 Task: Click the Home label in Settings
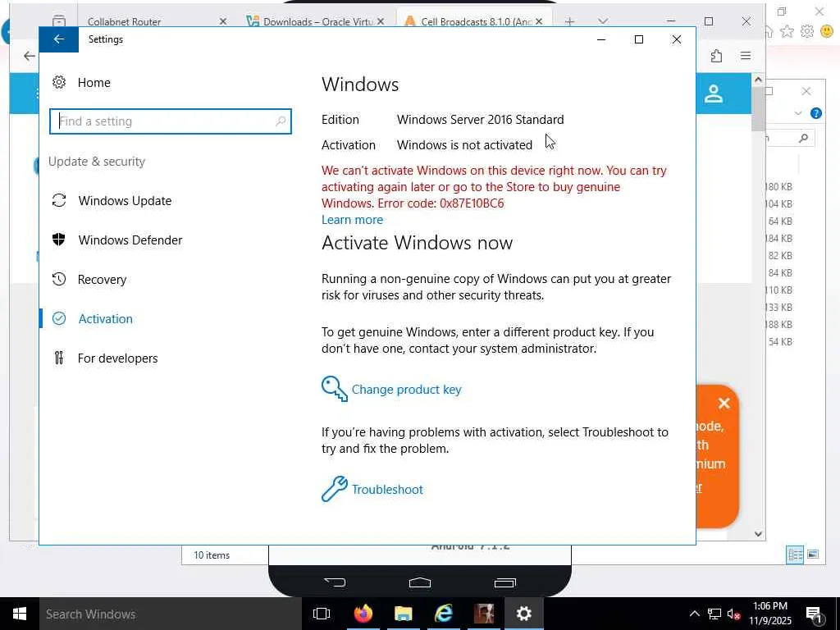pyautogui.click(x=94, y=83)
